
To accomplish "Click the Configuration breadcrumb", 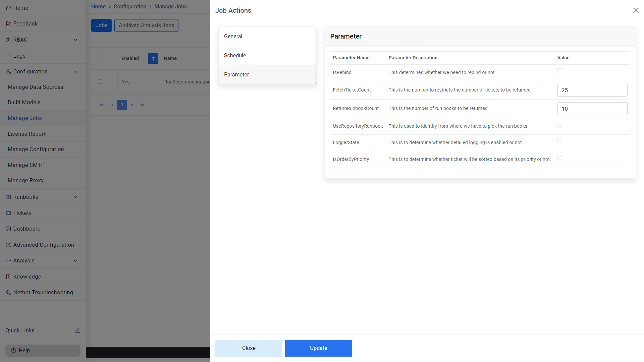I will click(x=130, y=7).
